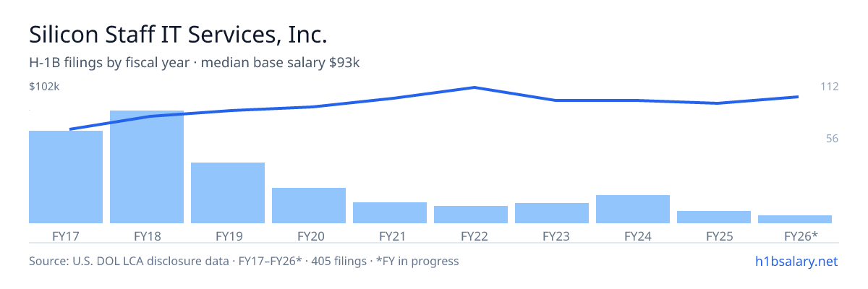Image resolution: width=868 pixels, height=289 pixels.
Task: Select the FY19 bar in chart
Action: (x=228, y=193)
